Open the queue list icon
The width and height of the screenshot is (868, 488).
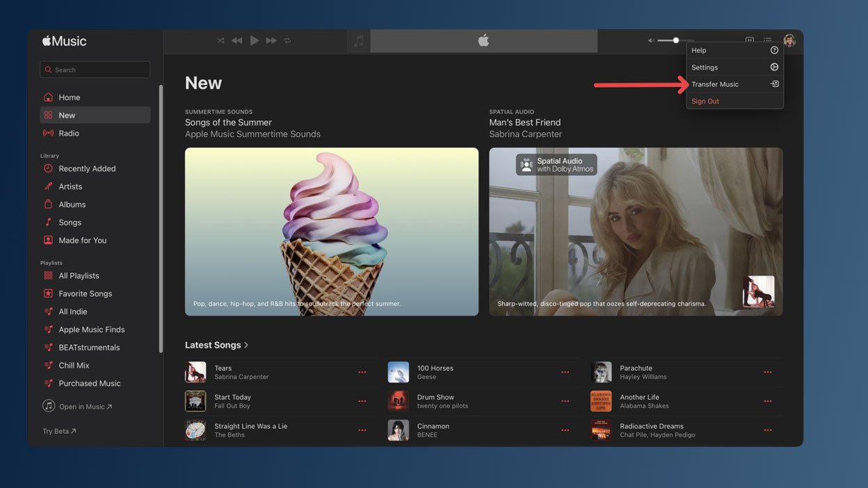pos(767,41)
